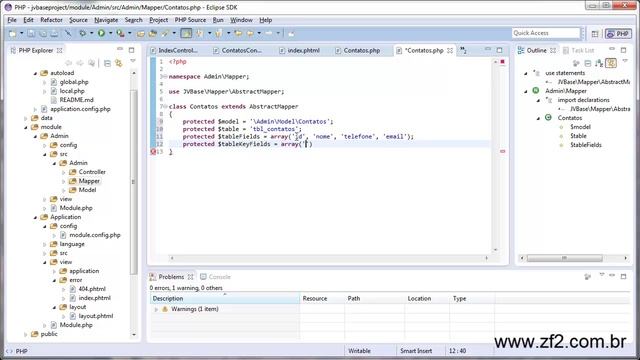
Task: Open the Outline view menu arrow
Action: click(x=625, y=61)
